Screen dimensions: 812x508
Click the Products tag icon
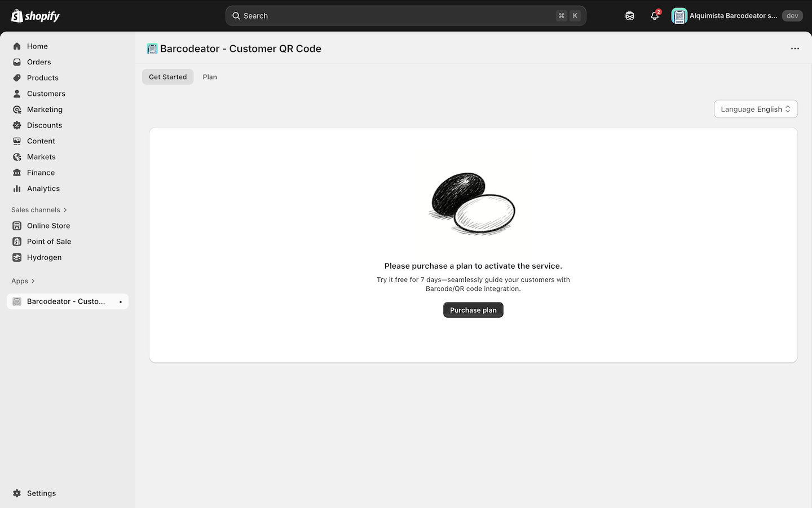[x=17, y=78]
